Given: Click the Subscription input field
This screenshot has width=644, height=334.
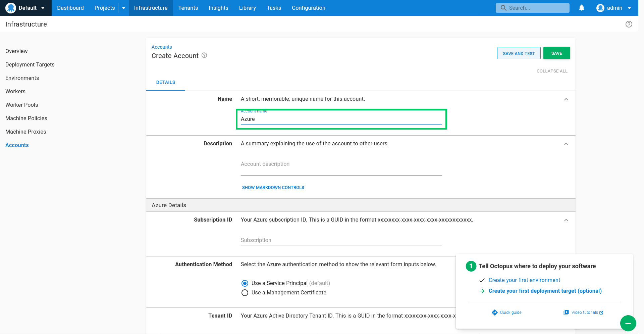Looking at the screenshot, I should coord(341,240).
